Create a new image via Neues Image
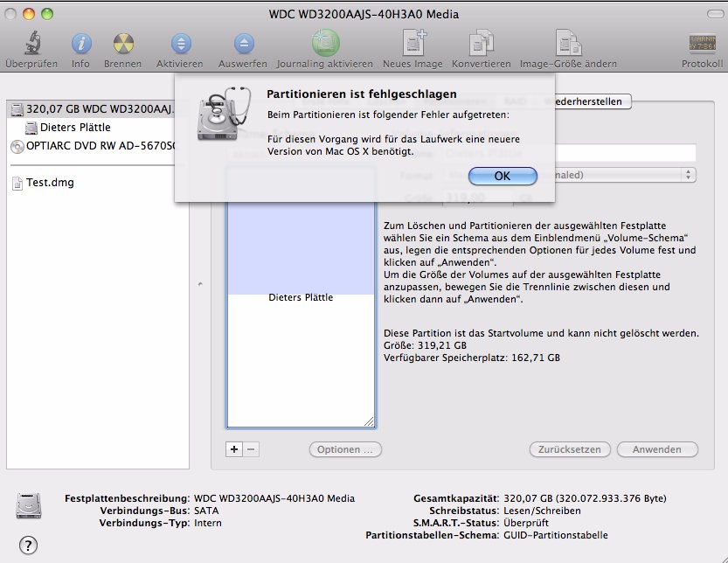This screenshot has height=563, width=728. [413, 43]
